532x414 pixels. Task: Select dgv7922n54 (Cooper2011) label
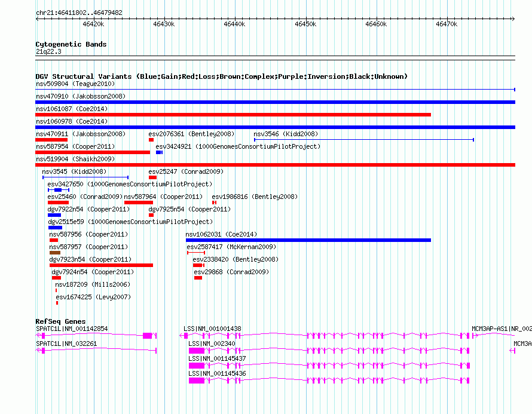(88, 209)
